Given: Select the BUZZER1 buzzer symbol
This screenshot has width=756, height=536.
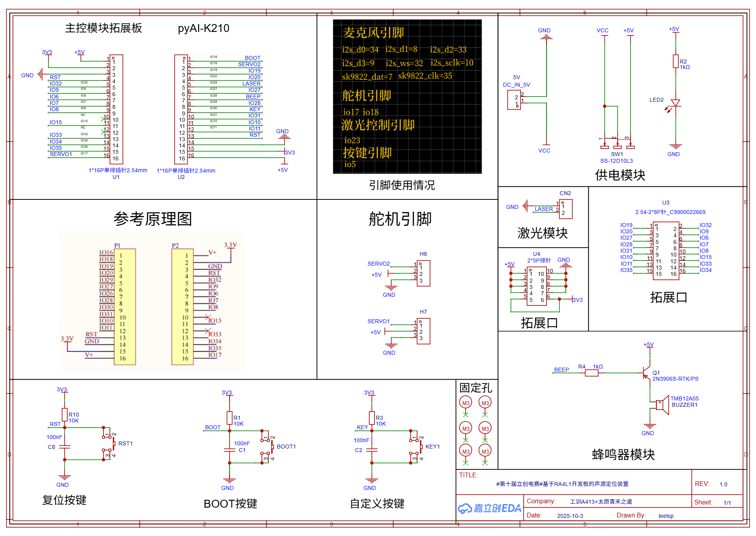Looking at the screenshot, I should click(x=662, y=405).
